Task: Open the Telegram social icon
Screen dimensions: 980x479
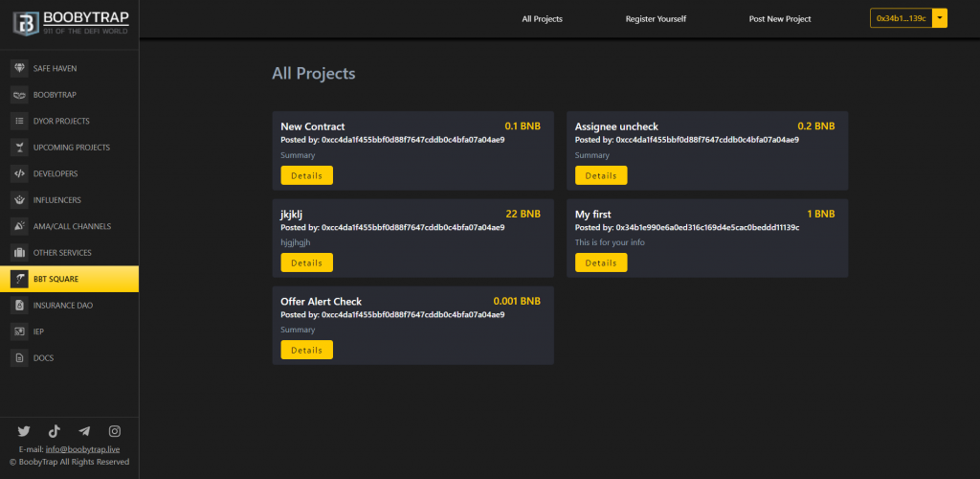Action: (84, 431)
